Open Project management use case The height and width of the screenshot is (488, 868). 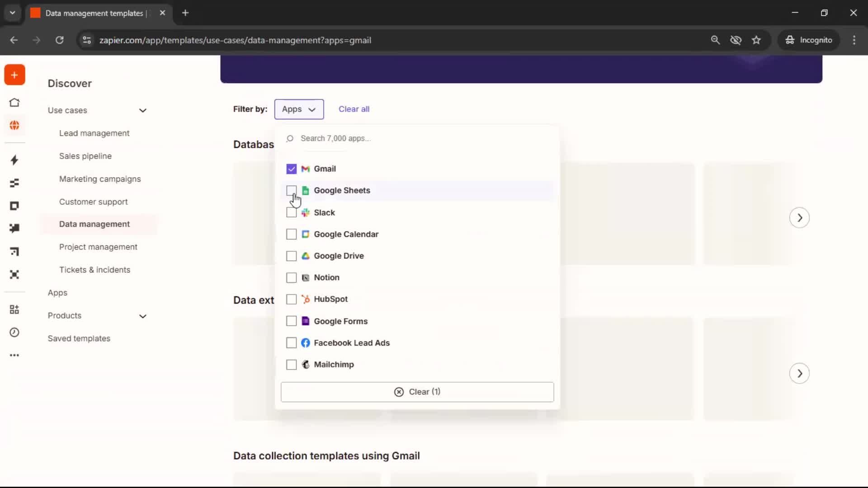[98, 247]
